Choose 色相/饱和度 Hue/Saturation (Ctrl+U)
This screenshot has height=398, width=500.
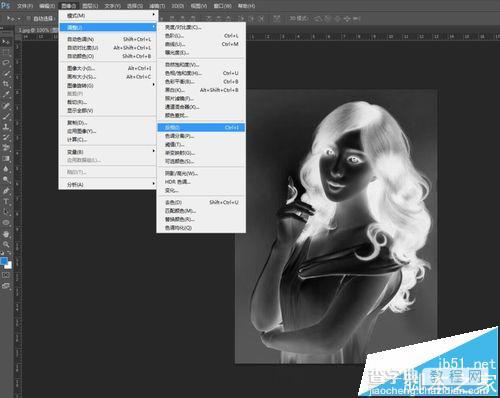coord(201,73)
